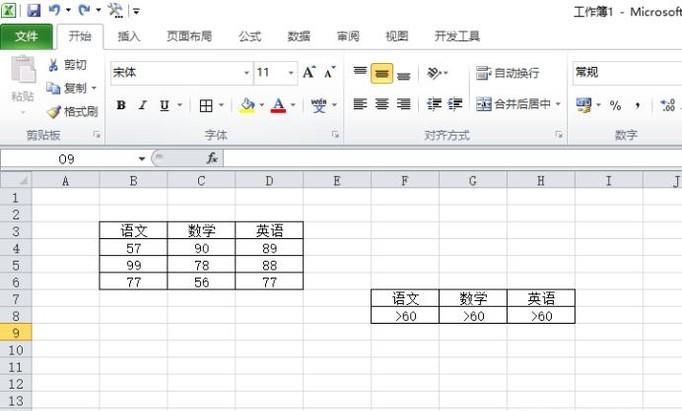Toggle 自动换行 wrap text
This screenshot has width=682, height=411.
tap(508, 73)
